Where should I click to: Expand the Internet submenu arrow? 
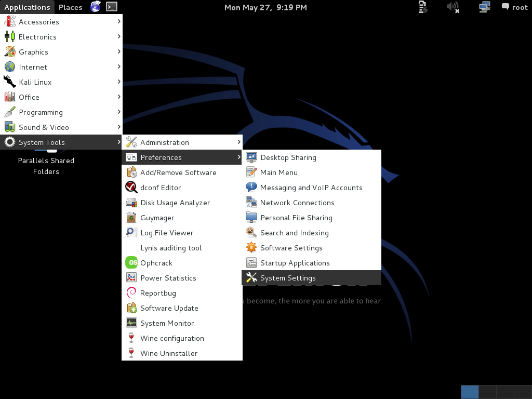[119, 66]
